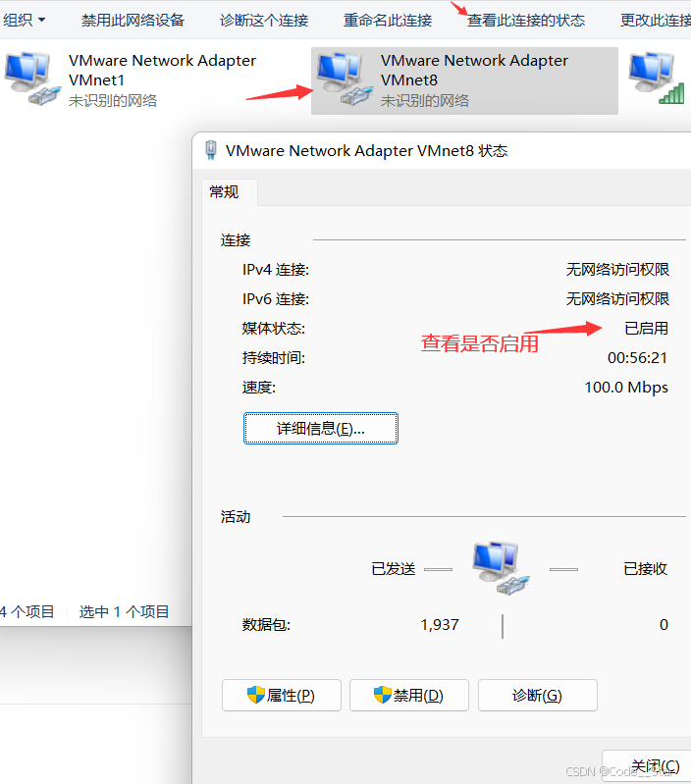Click the shield icon on the Disable button
This screenshot has height=784, width=691.
click(x=383, y=695)
